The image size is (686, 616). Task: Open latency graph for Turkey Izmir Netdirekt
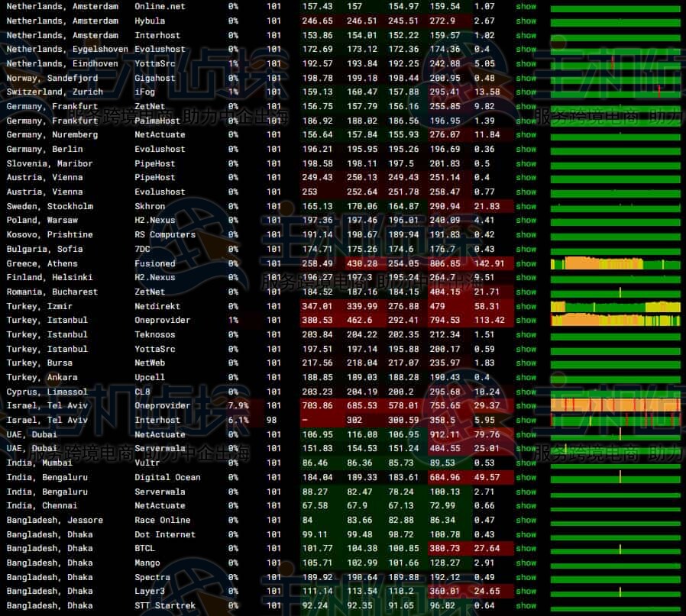tap(616, 306)
